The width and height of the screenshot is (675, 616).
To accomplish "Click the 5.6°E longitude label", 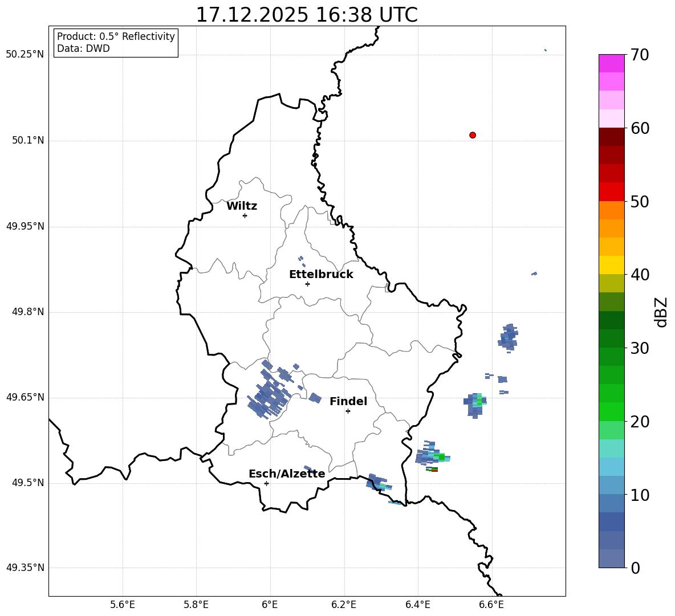I will [x=123, y=605].
